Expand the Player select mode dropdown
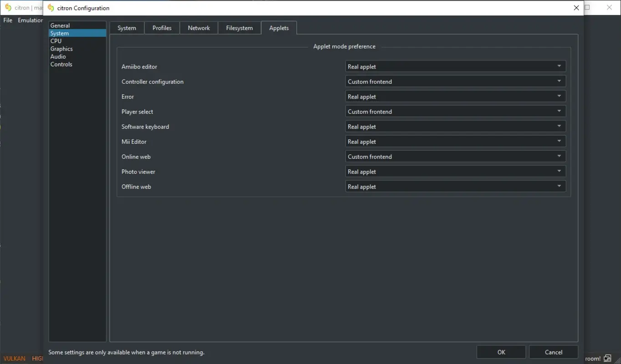 455,111
